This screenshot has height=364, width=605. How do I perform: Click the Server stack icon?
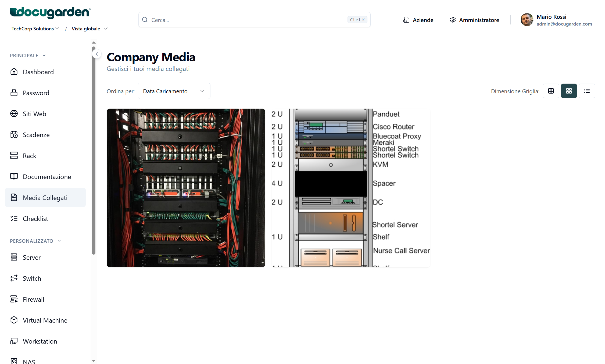[14, 257]
